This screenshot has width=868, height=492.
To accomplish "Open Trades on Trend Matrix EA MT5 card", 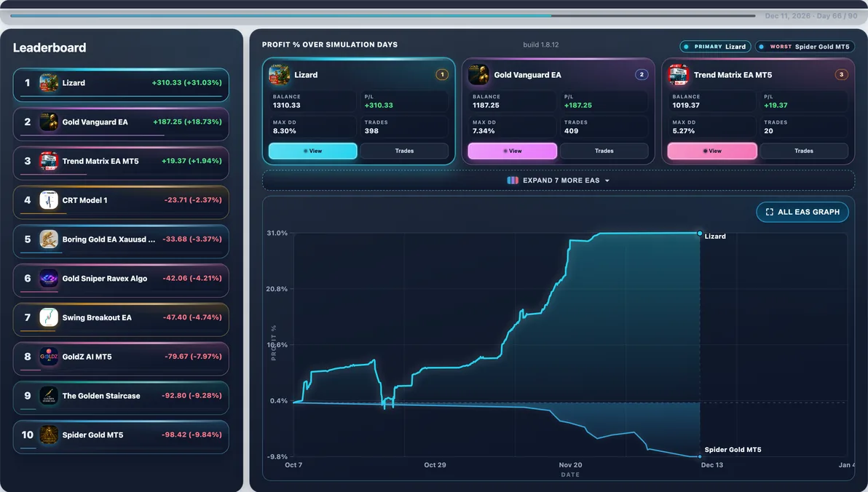I will pos(804,151).
